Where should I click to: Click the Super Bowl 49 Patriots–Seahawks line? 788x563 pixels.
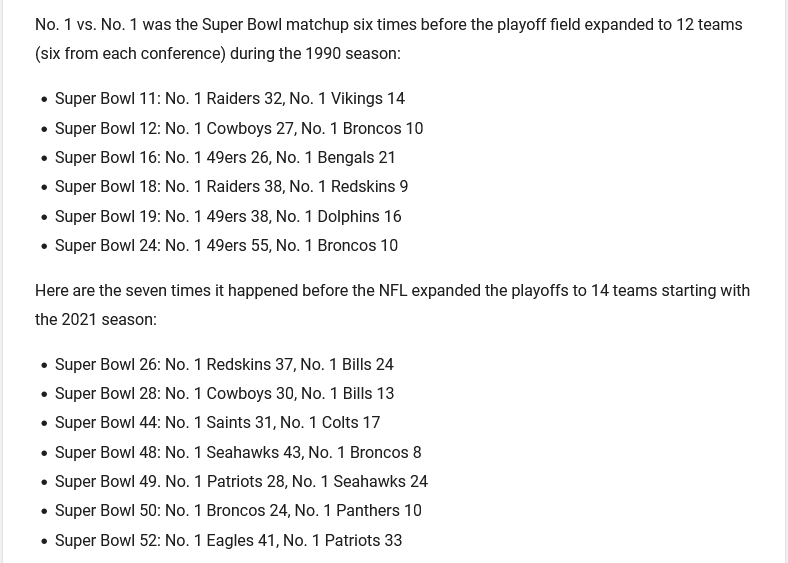pos(241,482)
